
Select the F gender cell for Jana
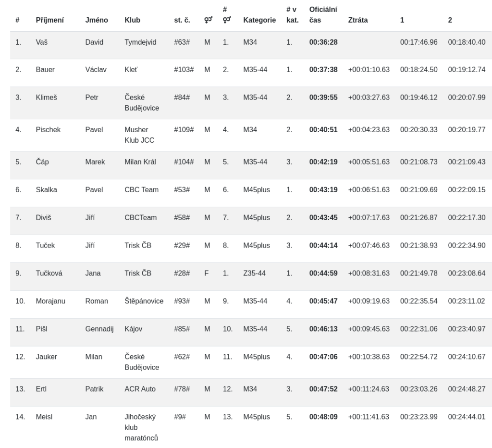[x=207, y=273]
